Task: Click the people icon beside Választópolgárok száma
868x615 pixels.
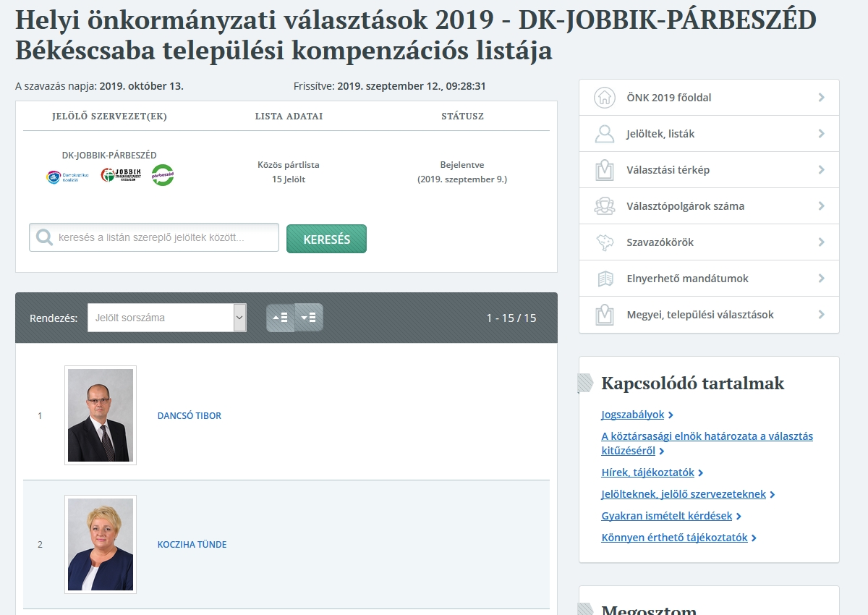Action: [x=605, y=206]
